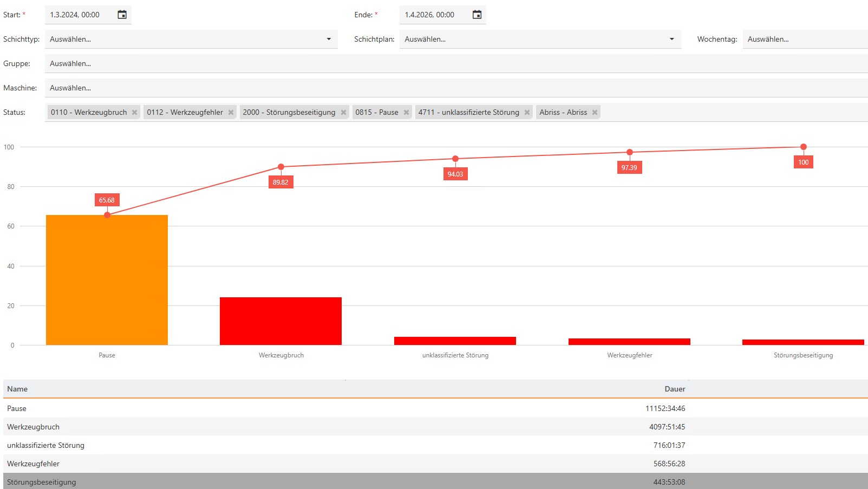The width and height of the screenshot is (868, 489).
Task: Open the Ende date calendar picker
Action: point(477,15)
